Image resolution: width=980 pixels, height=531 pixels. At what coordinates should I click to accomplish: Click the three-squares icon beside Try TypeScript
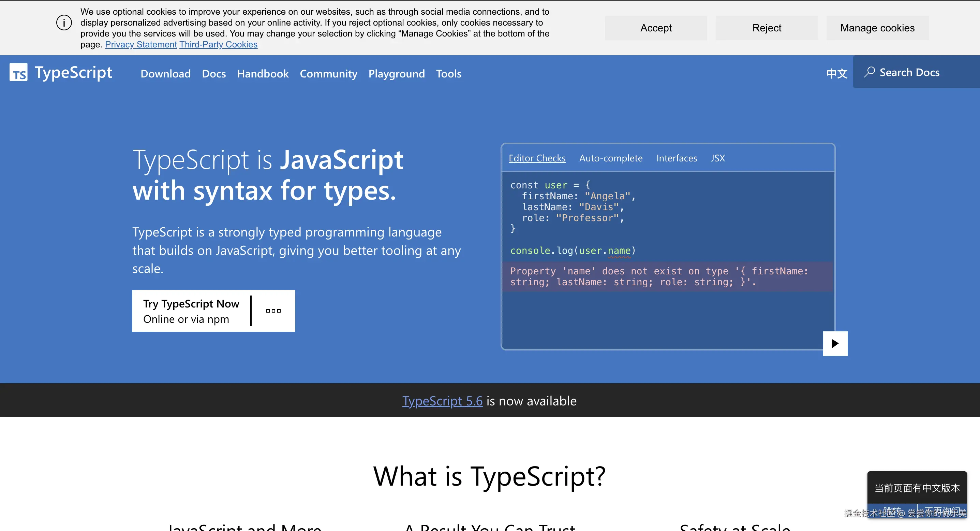273,311
